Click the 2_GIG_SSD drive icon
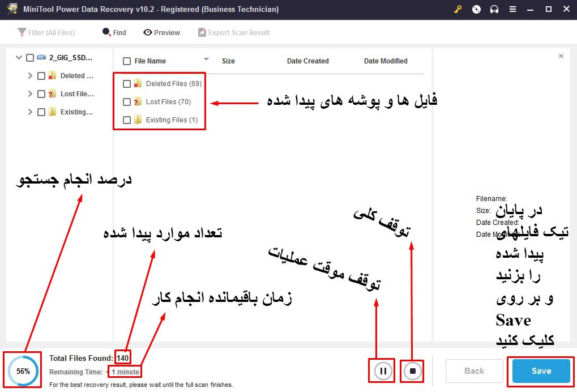 pyautogui.click(x=41, y=57)
